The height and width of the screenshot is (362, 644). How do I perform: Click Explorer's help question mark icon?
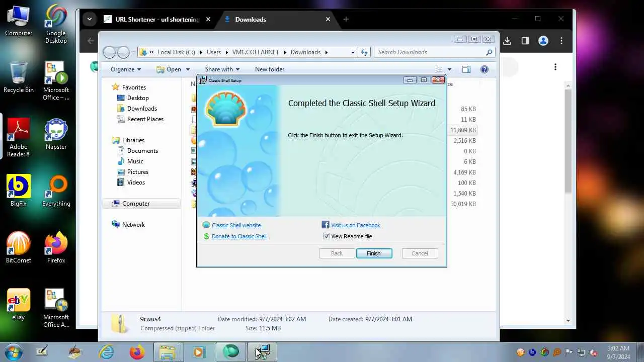[x=485, y=69]
